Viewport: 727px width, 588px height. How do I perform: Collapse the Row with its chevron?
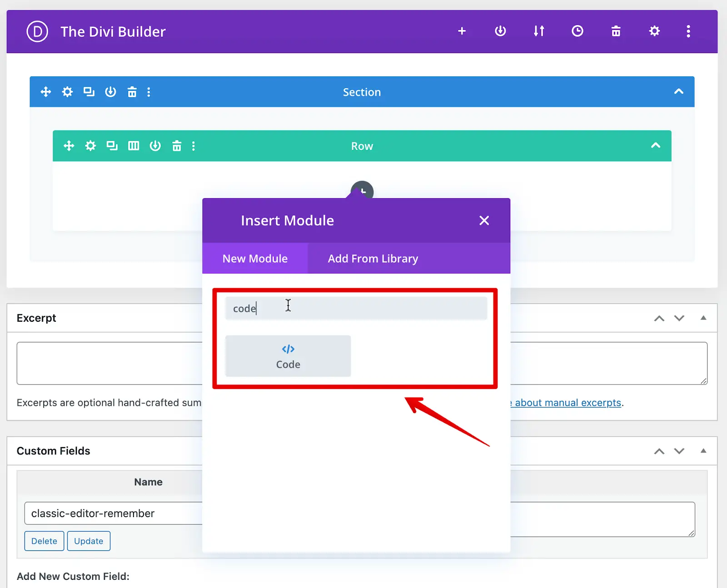655,146
